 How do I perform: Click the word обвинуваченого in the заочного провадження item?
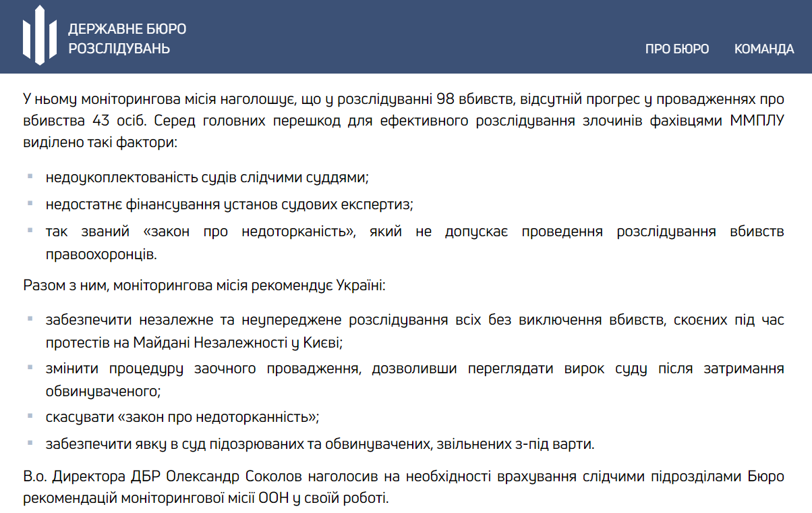[103, 391]
